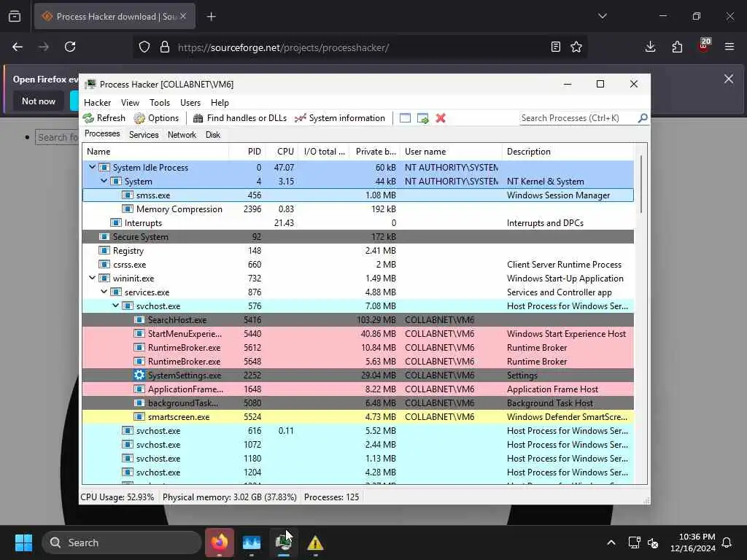Collapse the services.exe tree node
This screenshot has width=747, height=560.
(x=104, y=292)
